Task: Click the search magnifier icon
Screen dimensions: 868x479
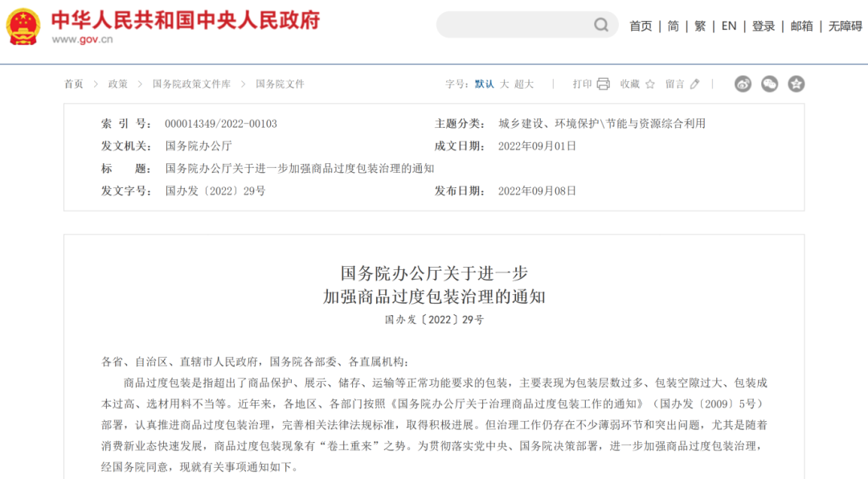Action: [600, 25]
